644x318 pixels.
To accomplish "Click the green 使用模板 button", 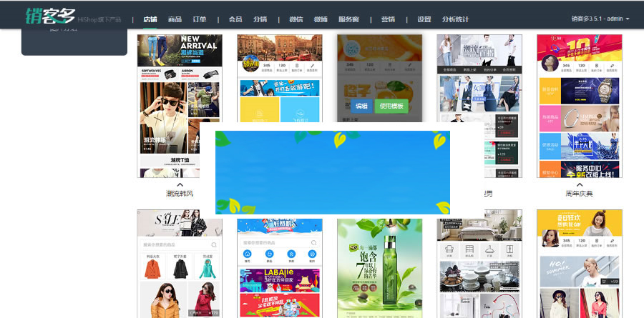I will 391,106.
